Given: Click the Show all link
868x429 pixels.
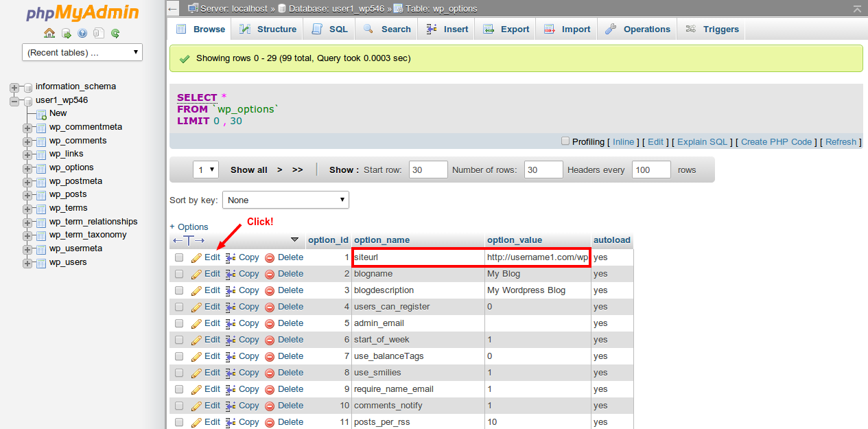Looking at the screenshot, I should click(248, 169).
